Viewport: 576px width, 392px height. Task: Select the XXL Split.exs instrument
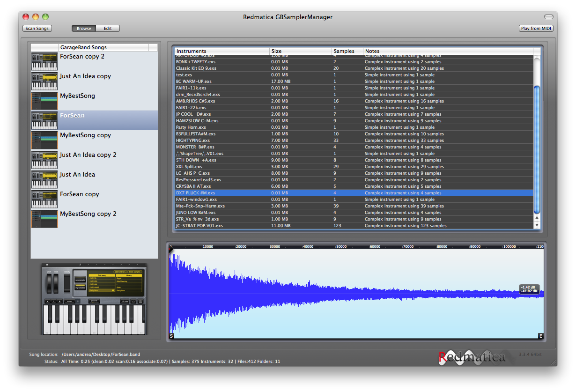click(x=354, y=167)
